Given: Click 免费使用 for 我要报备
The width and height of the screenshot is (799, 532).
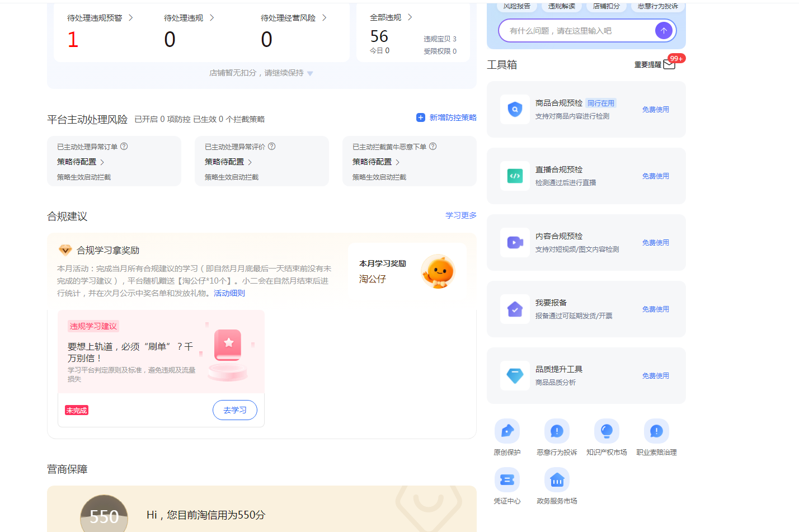Looking at the screenshot, I should tap(656, 309).
